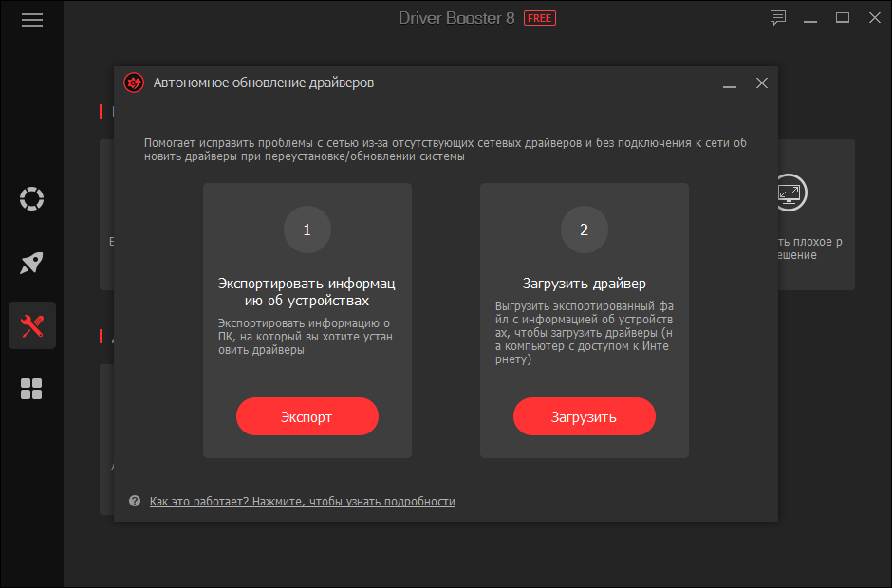Click the 'Автономное обновление драйверов' dialog title

click(264, 83)
